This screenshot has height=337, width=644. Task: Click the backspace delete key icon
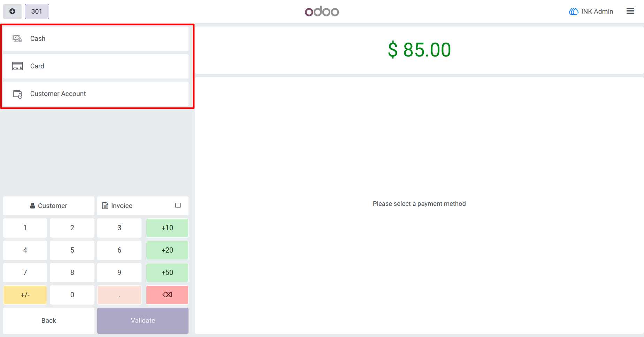point(167,295)
